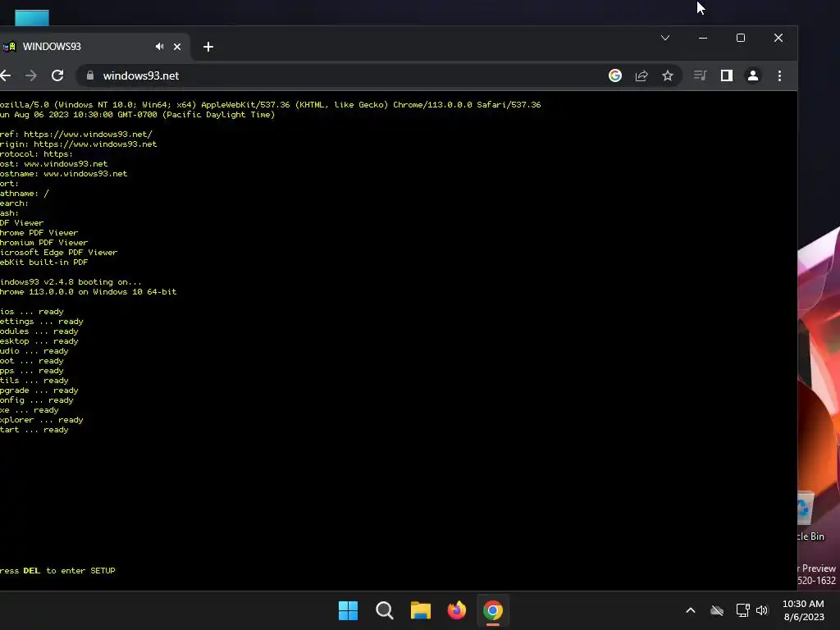The image size is (840, 630).
Task: Click the 'DEL to enter SETUP' text
Action: pos(69,571)
